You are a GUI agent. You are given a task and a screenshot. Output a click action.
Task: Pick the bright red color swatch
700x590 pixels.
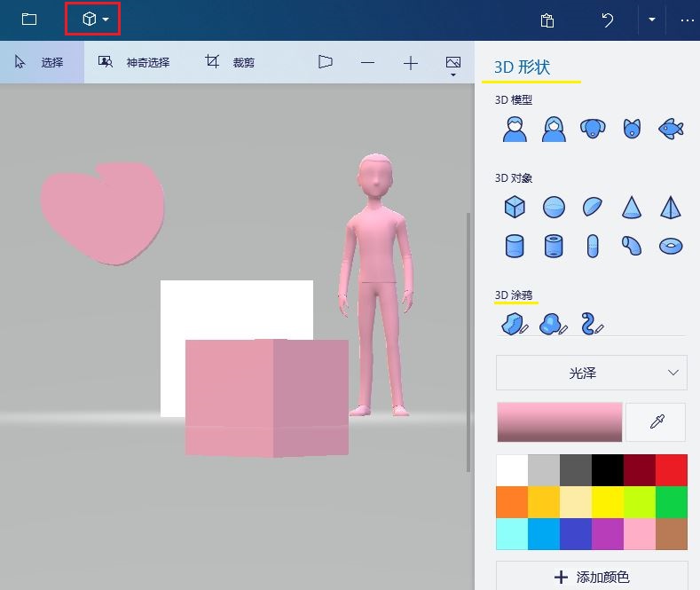[x=672, y=470]
